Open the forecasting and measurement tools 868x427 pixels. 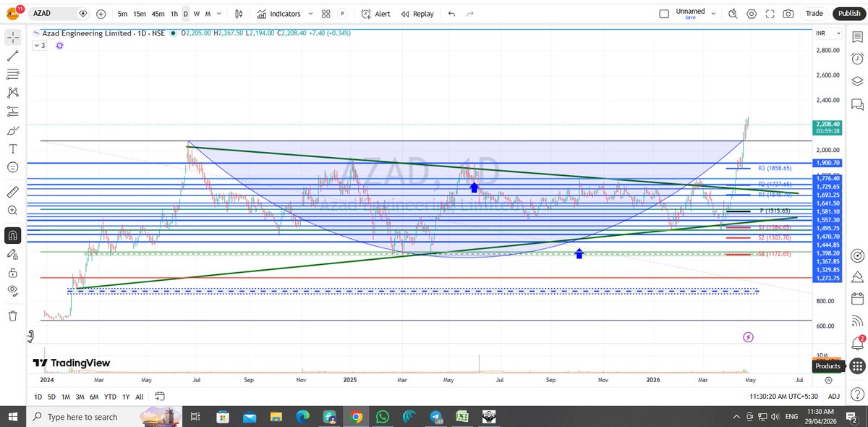[12, 111]
